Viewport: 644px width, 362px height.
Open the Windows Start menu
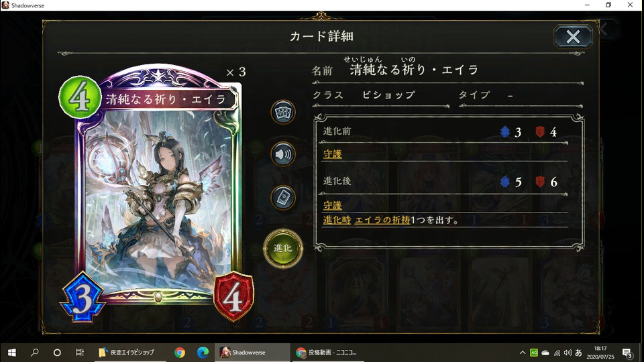click(12, 352)
